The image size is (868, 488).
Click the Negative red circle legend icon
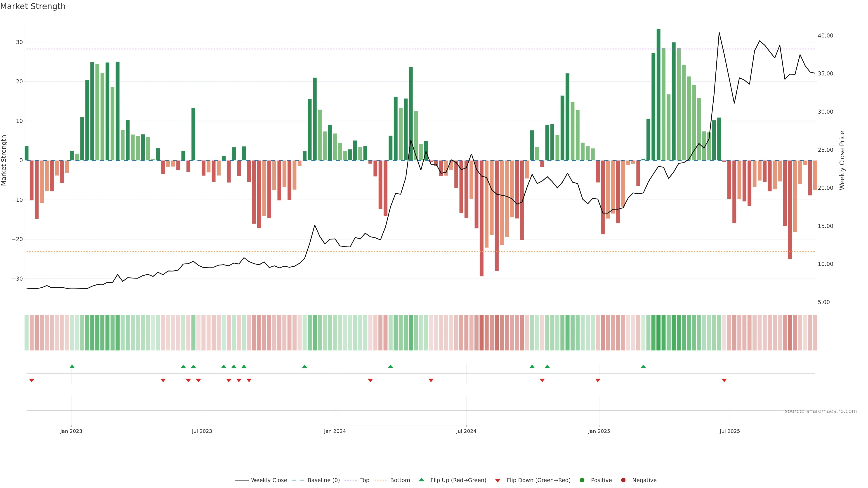[623, 480]
